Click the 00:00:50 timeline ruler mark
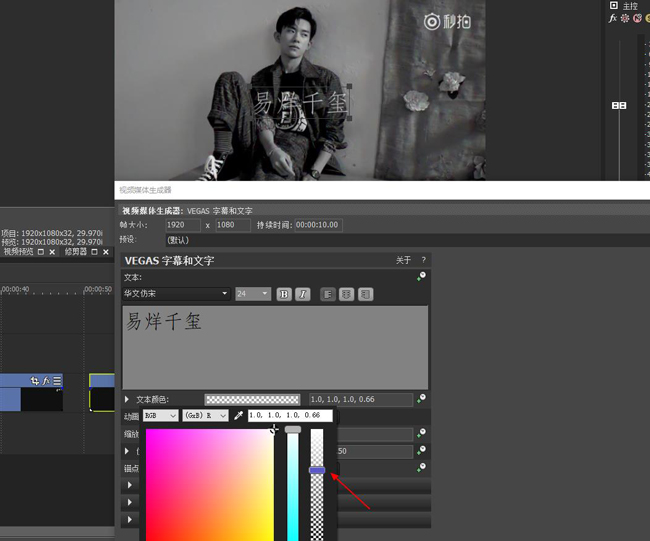The height and width of the screenshot is (541, 650). [98, 289]
